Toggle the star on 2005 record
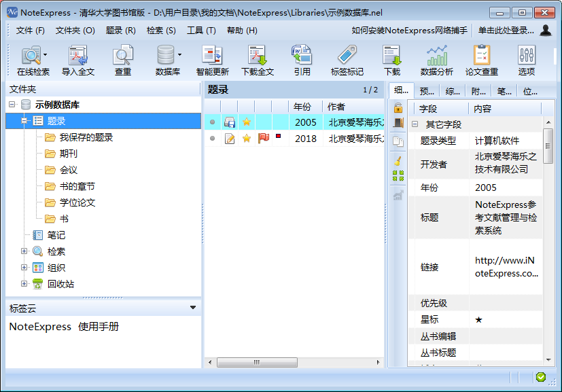 click(246, 122)
